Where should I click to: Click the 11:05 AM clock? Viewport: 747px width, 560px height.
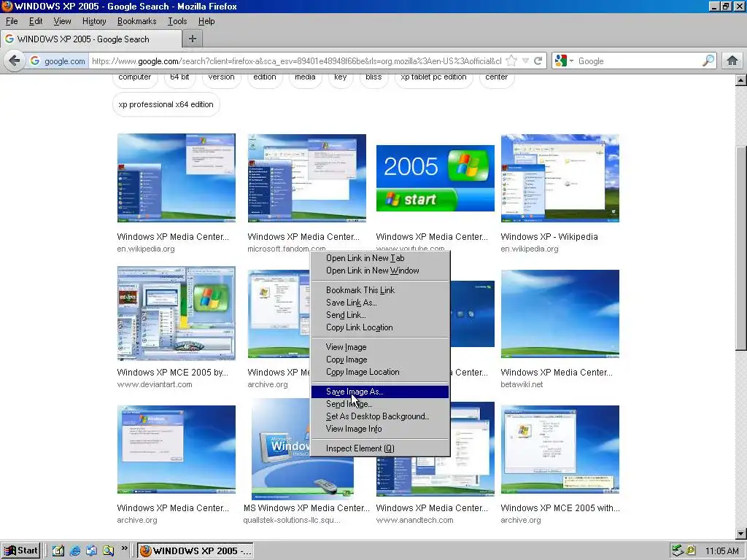722,551
